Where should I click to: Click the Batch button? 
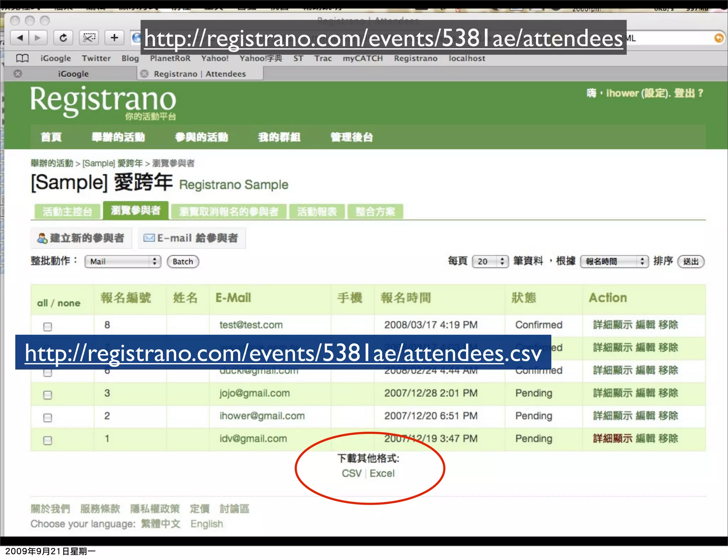pyautogui.click(x=183, y=262)
